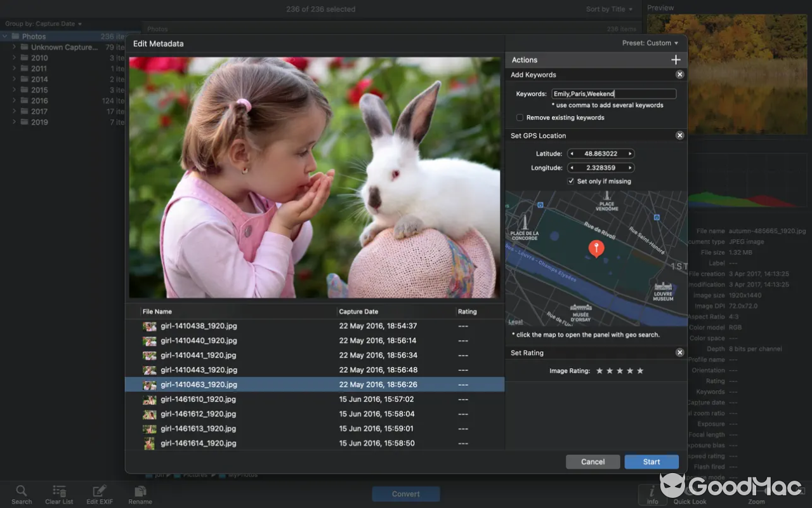This screenshot has height=508, width=812.
Task: Select the Search tool
Action: click(x=21, y=494)
